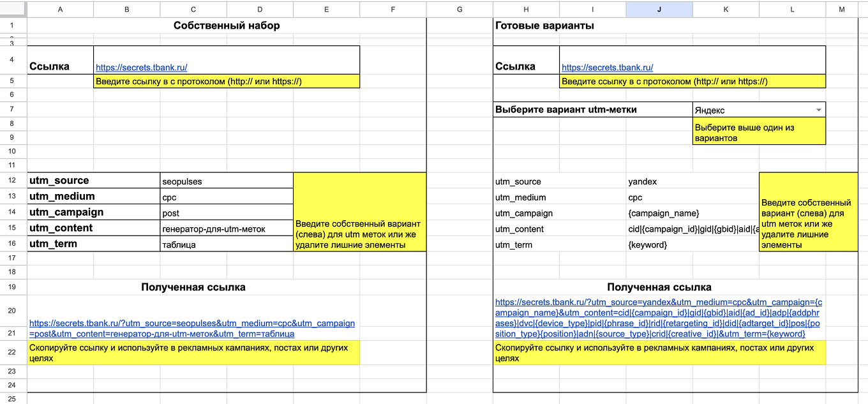
Task: Open generated link with utm_source=yandex
Action: (659, 317)
